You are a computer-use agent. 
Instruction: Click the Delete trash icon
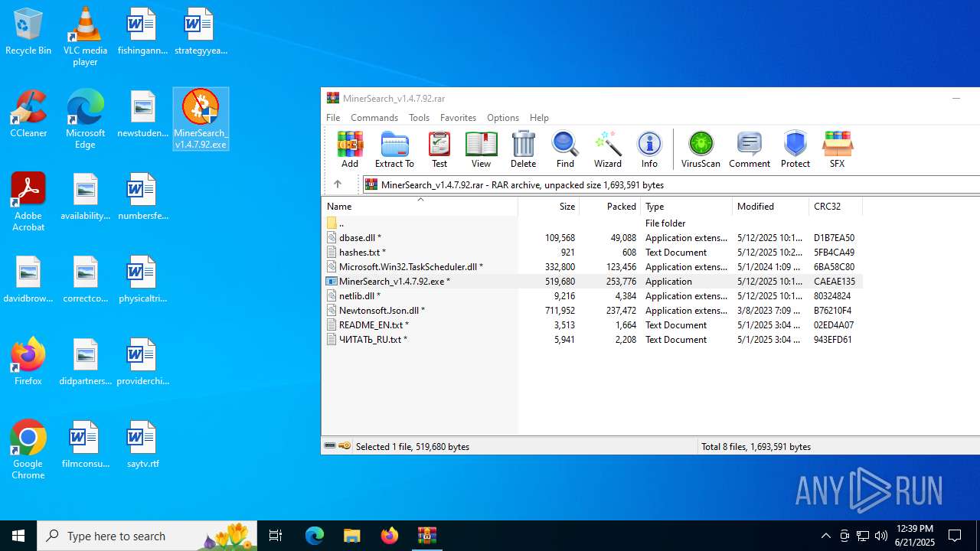[523, 149]
